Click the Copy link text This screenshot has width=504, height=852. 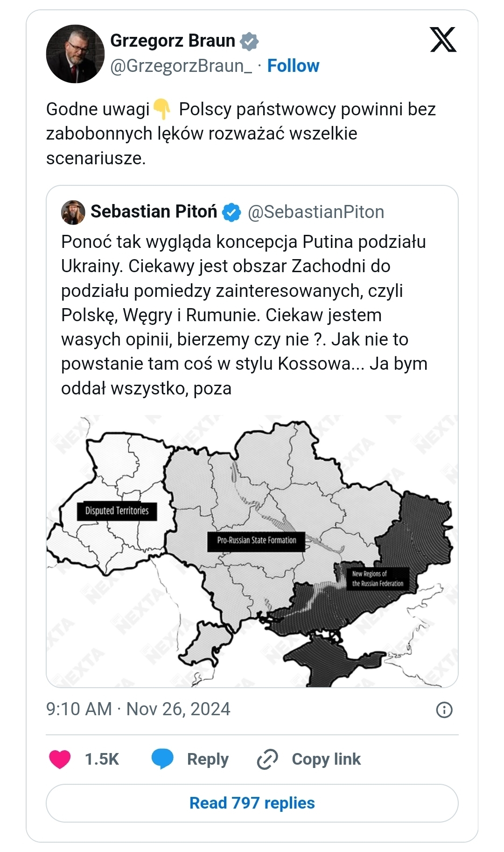(326, 759)
